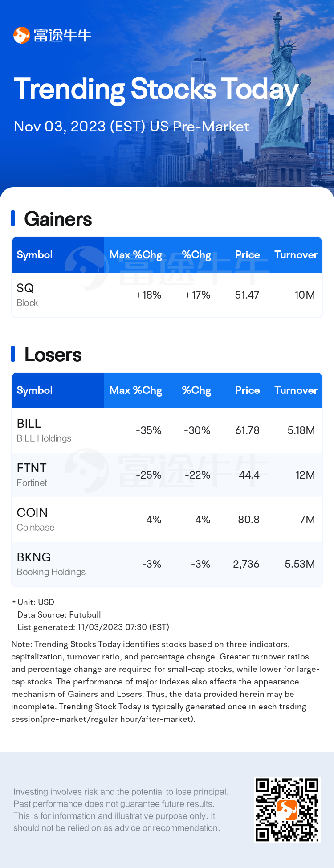Click the Trending Stocks Today title
The height and width of the screenshot is (868, 334).
pyautogui.click(x=156, y=90)
